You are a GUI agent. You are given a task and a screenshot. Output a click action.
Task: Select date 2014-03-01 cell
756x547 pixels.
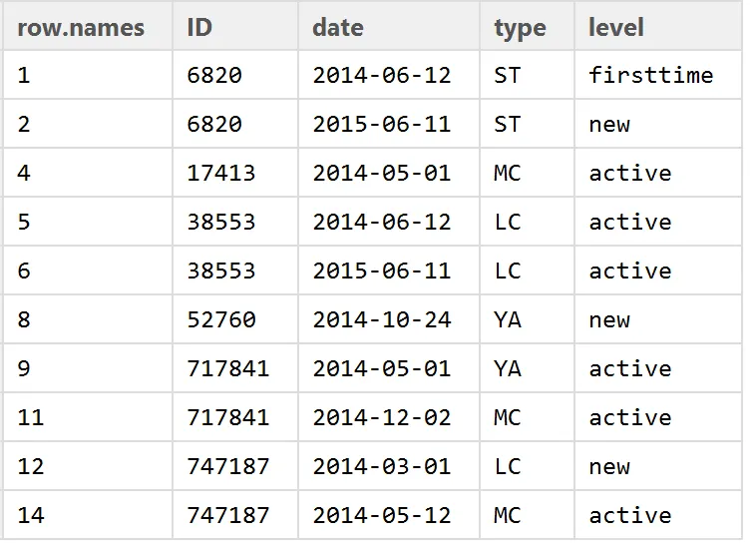[389, 466]
